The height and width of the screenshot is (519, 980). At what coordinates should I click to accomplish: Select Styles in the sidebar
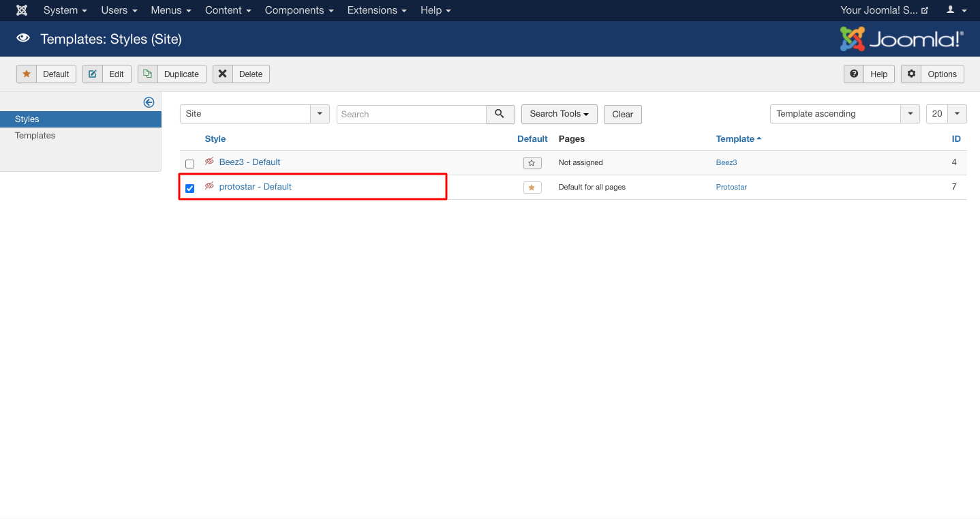pyautogui.click(x=80, y=119)
